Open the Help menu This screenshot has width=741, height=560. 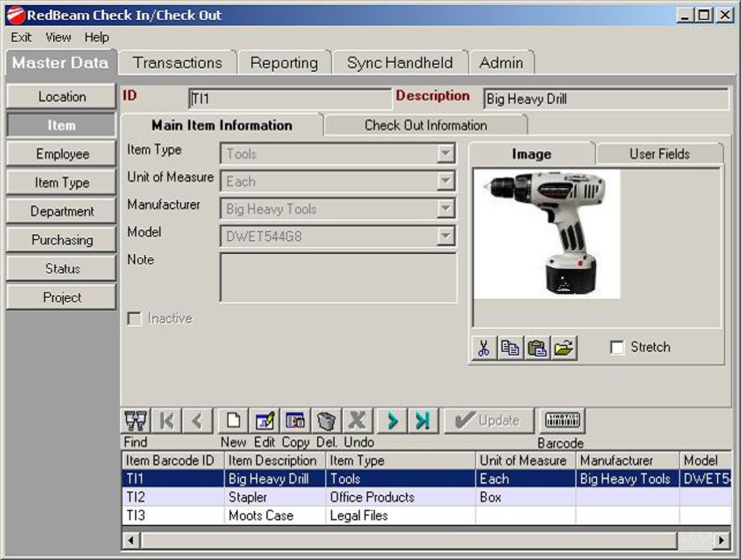coord(97,38)
